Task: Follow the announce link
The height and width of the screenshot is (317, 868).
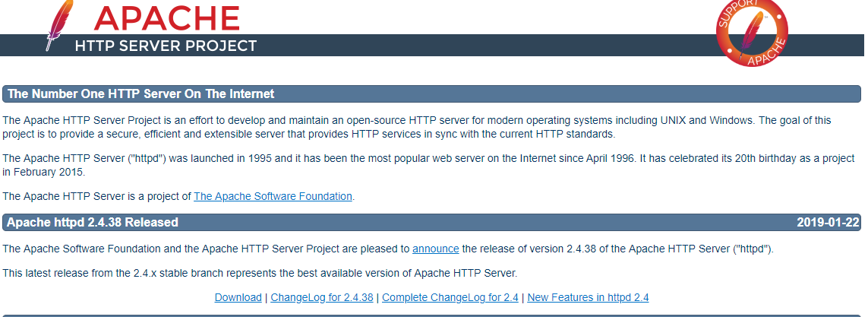Action: pyautogui.click(x=435, y=249)
